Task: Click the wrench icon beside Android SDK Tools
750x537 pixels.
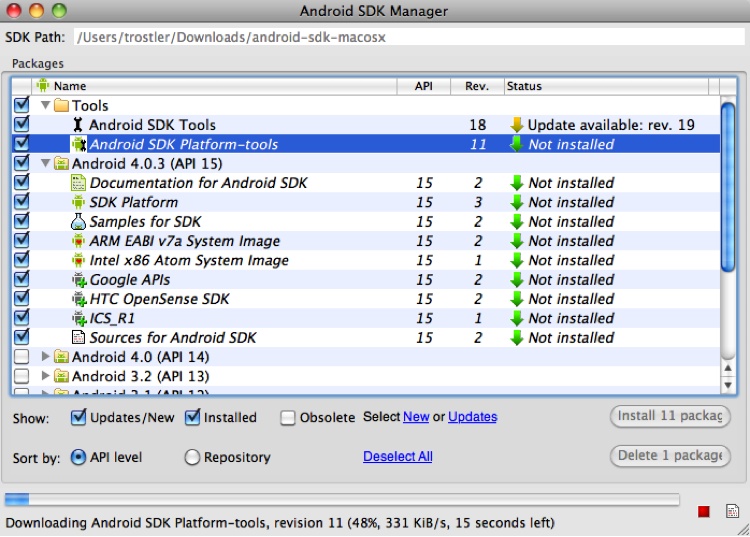Action: (x=78, y=125)
